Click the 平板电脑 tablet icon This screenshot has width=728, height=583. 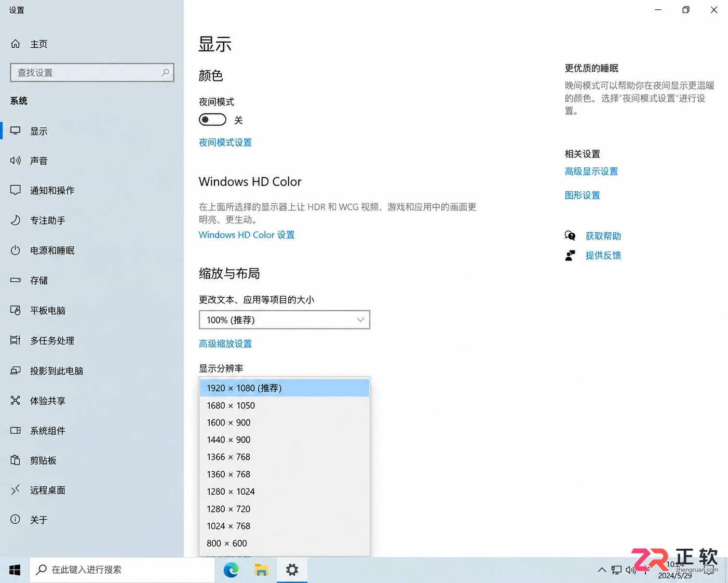[x=16, y=310]
